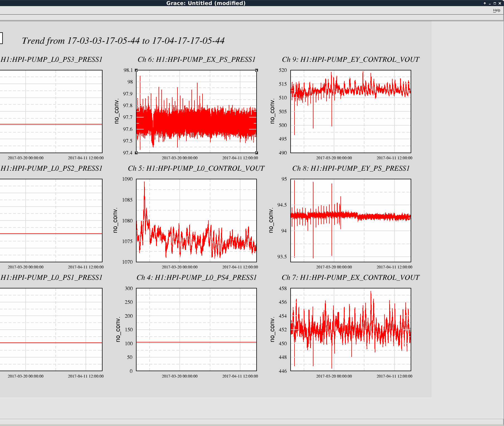Click the 520 y-axis label of Ch 9
Screen dimensions: 504x426
(283, 70)
